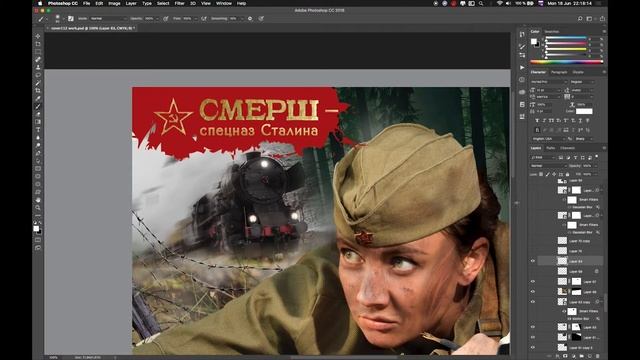Click the lock image pixels brush icon
This screenshot has width=640, height=360.
[548, 174]
